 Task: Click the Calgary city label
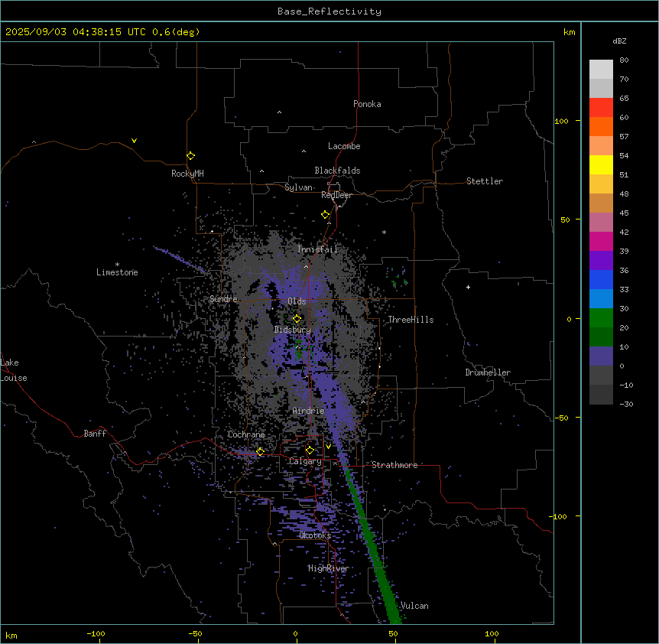[x=305, y=461]
